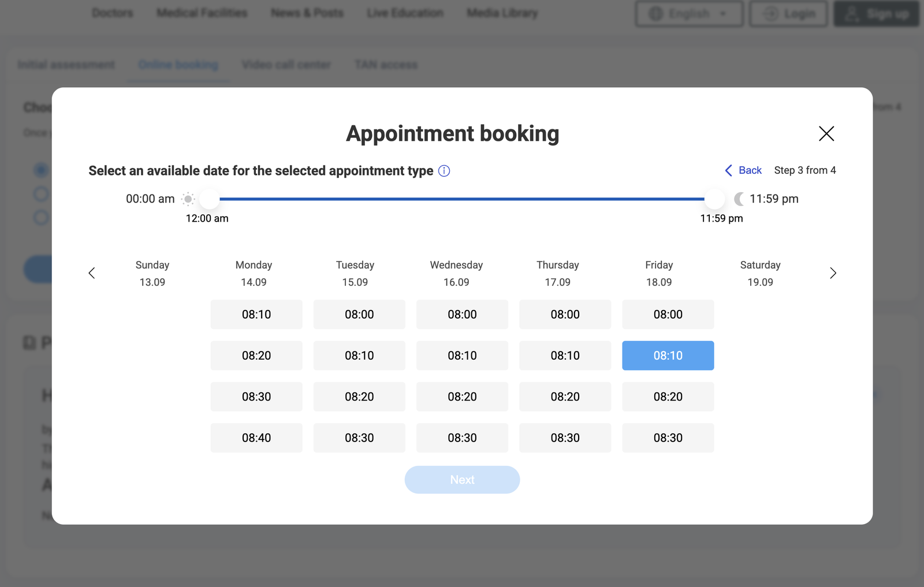The image size is (924, 587).
Task: Close the Appointment booking dialog
Action: [826, 133]
